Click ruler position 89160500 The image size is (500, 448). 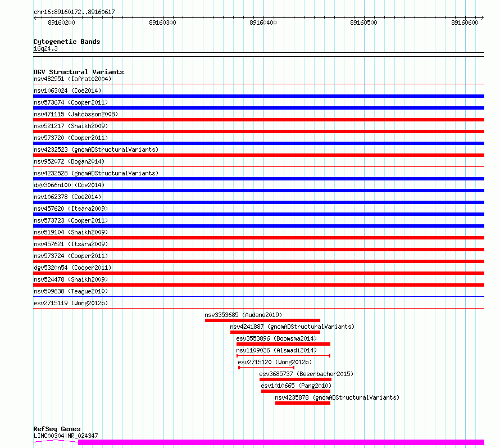[x=363, y=22]
